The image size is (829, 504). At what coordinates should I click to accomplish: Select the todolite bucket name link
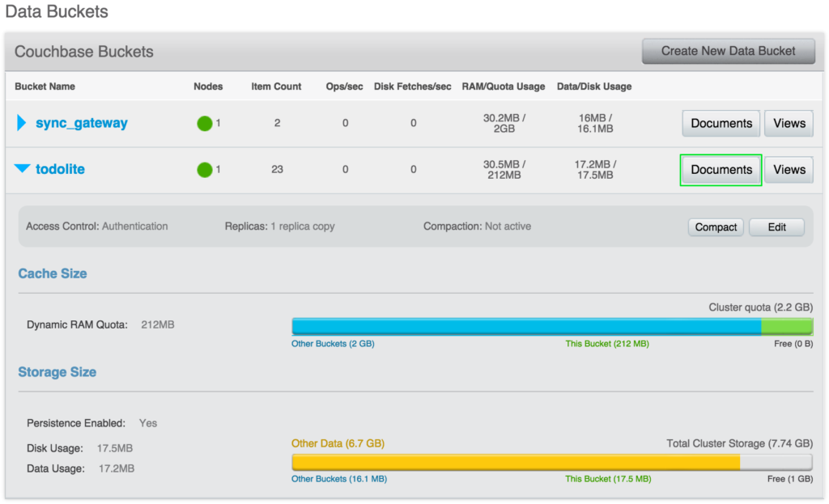(x=57, y=169)
